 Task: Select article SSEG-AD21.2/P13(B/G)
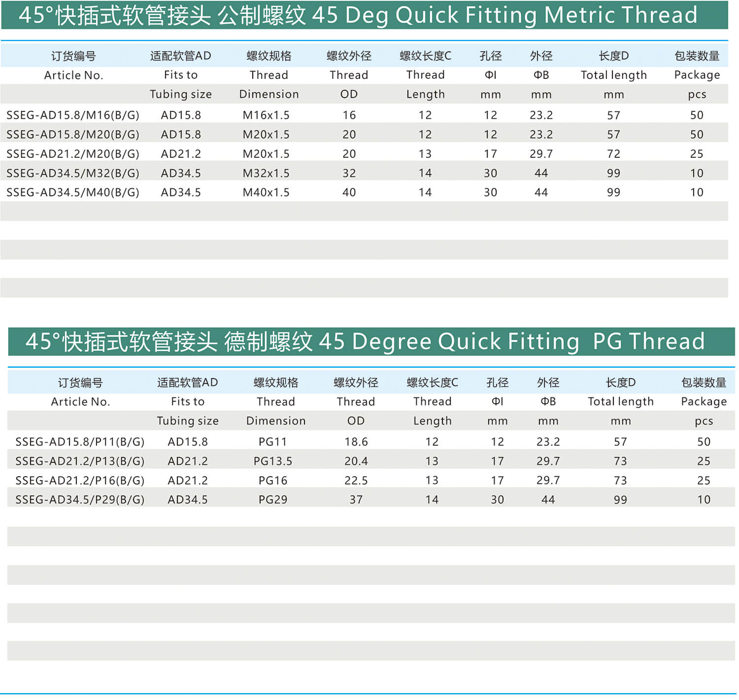(80, 461)
